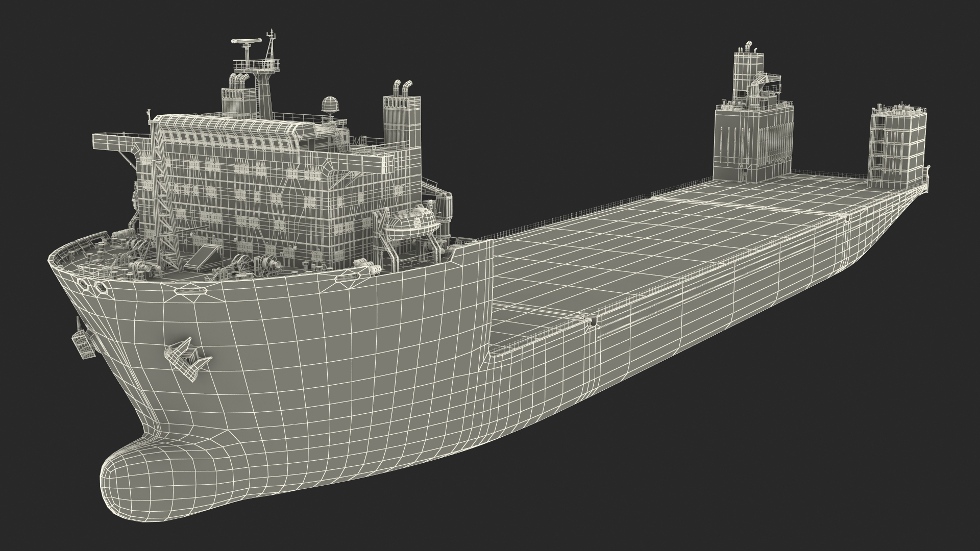Click the rearmost stern tower
Screen dimensions: 980x551
pyautogui.click(x=897, y=147)
